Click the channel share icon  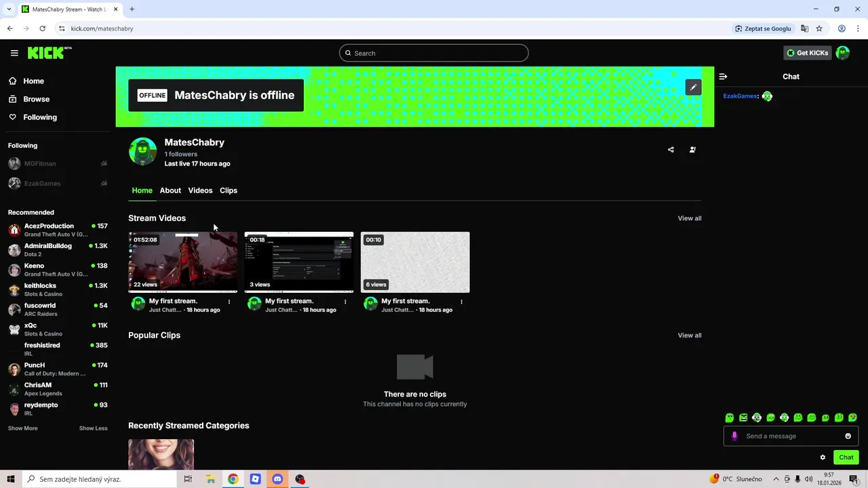click(x=671, y=150)
